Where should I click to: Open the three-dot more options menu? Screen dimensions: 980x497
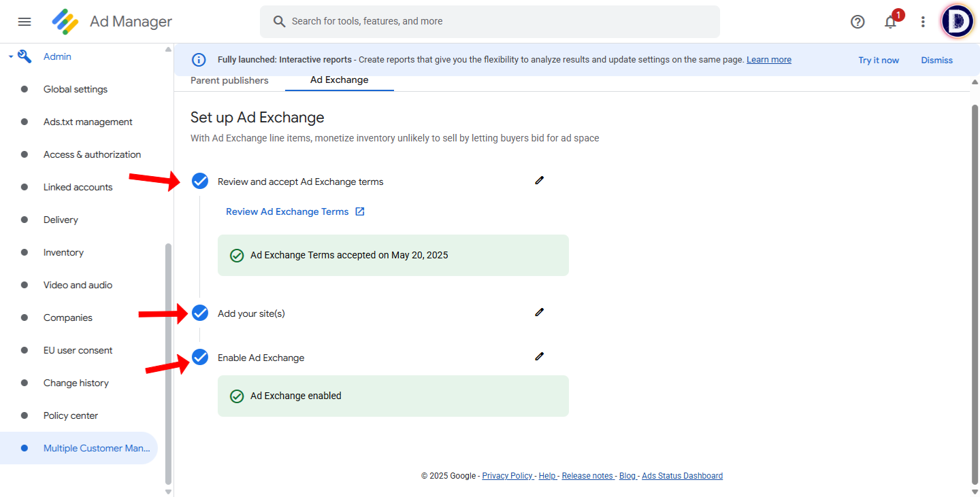click(x=923, y=22)
